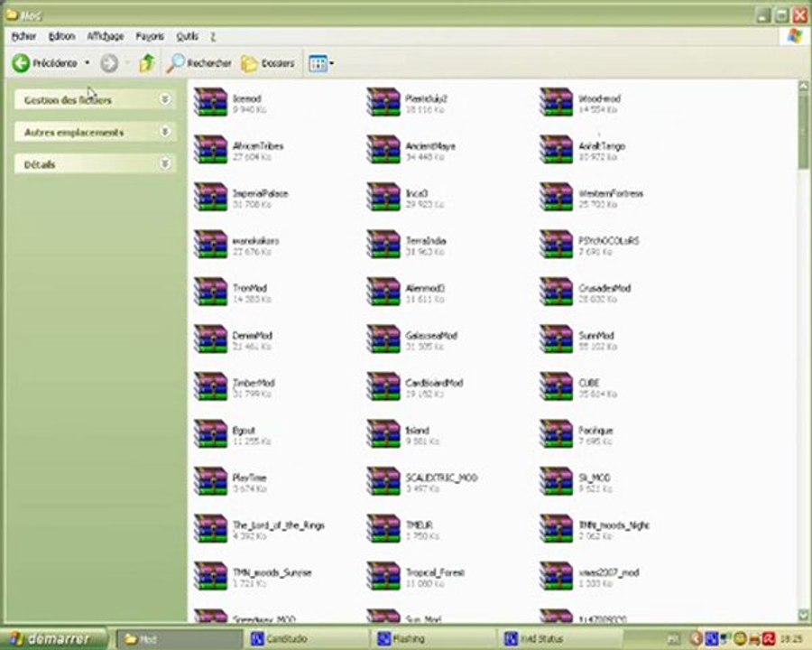Viewport: 812px width, 650px height.
Task: Select the TronMod archive icon
Action: click(x=210, y=292)
